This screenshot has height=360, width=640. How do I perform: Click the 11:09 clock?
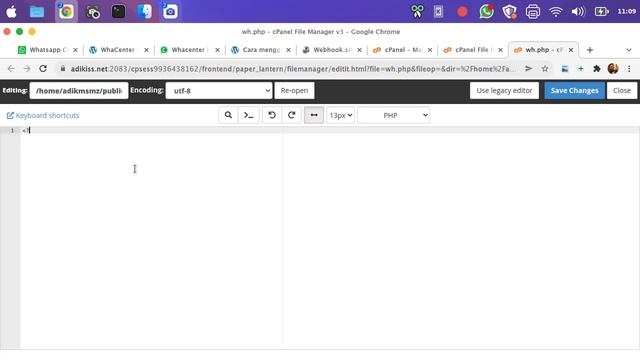tap(627, 11)
